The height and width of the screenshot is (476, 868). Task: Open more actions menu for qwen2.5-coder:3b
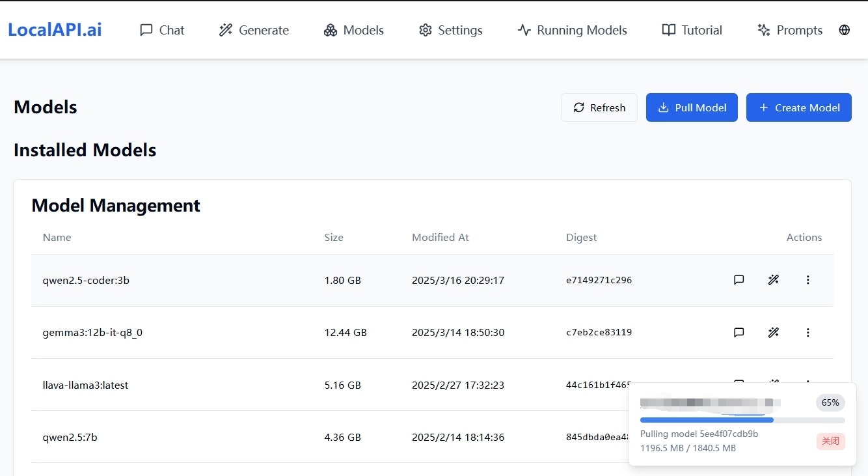point(808,280)
